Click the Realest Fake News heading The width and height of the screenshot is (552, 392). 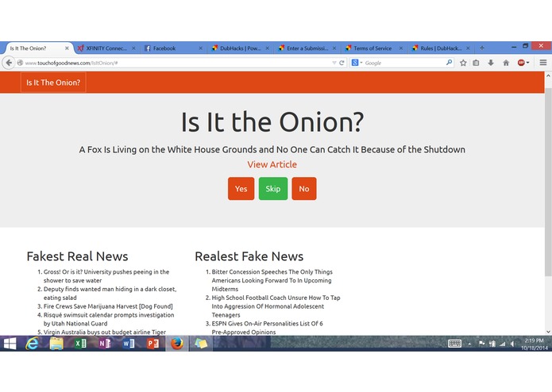(249, 256)
